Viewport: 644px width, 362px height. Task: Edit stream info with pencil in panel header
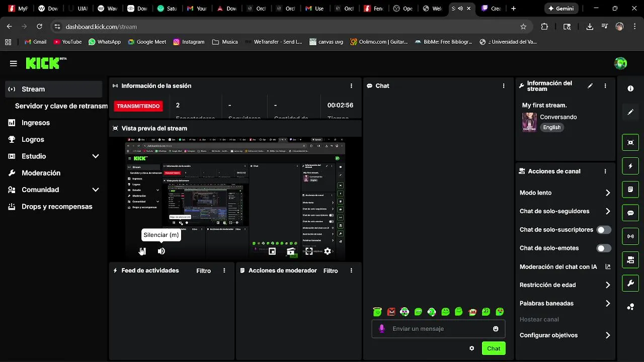coord(590,86)
